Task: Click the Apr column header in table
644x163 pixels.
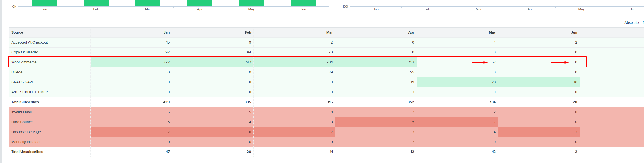Action: (x=411, y=32)
